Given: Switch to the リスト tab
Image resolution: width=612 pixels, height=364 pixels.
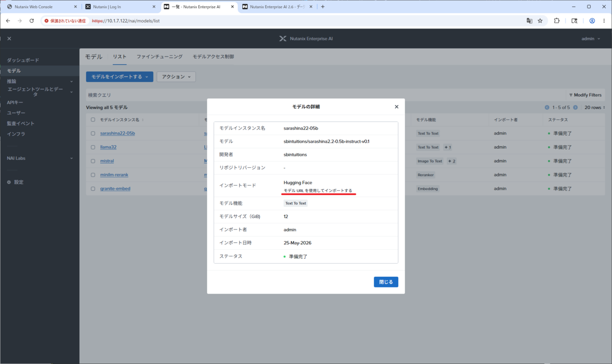Looking at the screenshot, I should click(120, 57).
